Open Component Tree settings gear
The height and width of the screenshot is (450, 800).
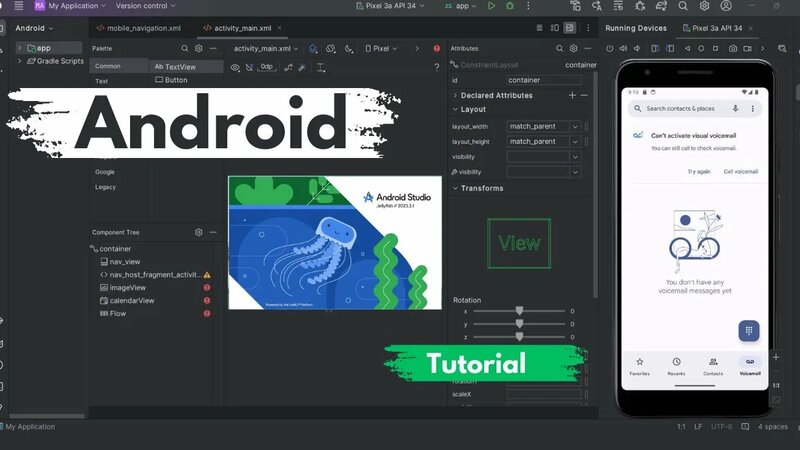click(198, 232)
